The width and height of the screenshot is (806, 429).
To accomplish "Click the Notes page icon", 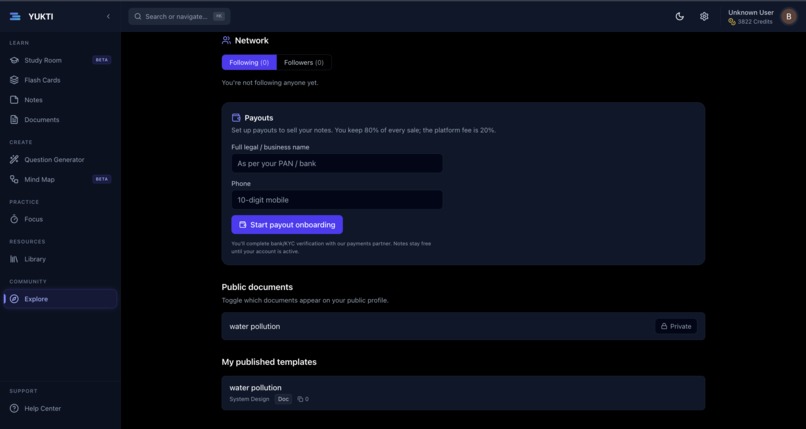I will (x=14, y=100).
